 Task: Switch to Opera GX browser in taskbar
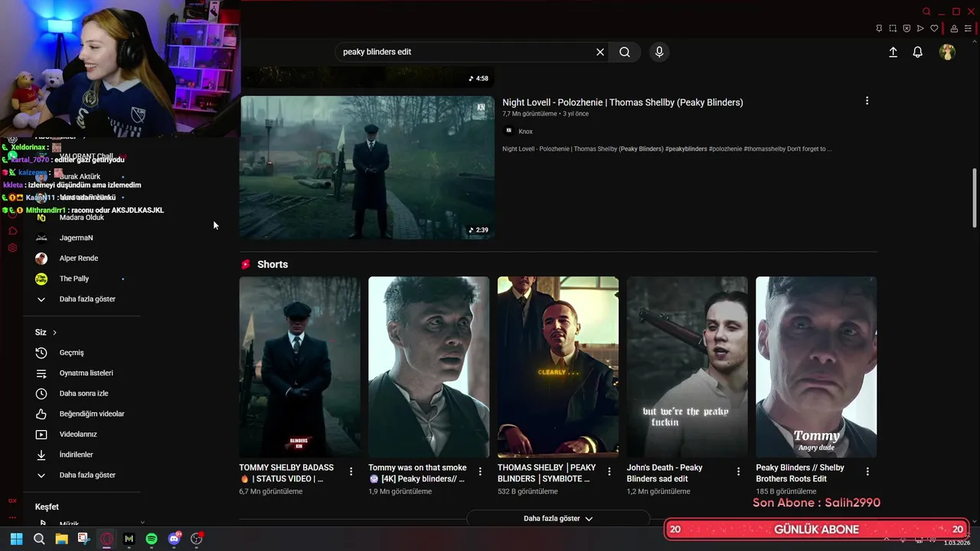[x=106, y=539]
